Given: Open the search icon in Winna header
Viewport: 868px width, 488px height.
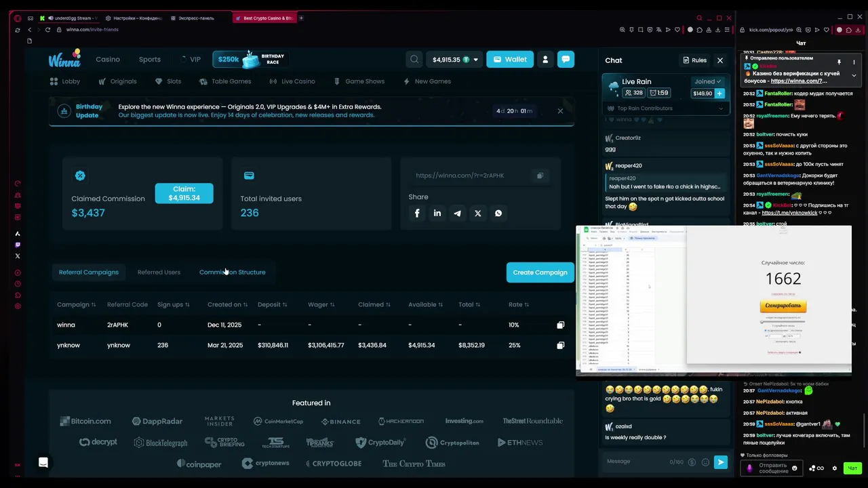Looking at the screenshot, I should click(414, 60).
